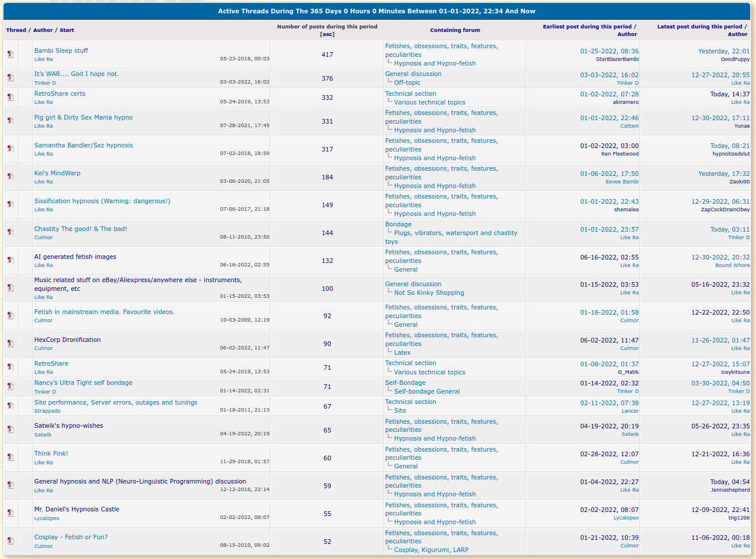Sort by Number of posts during this period
The image size is (756, 559).
pos(327,27)
